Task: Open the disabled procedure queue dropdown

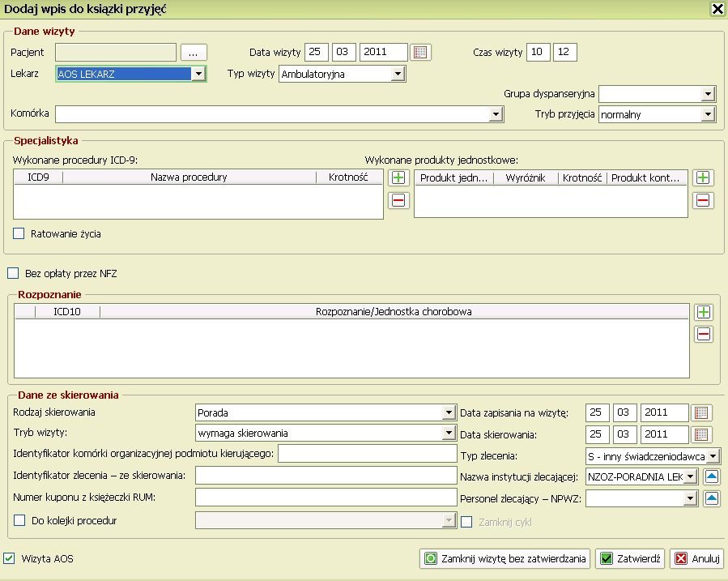Action: pyautogui.click(x=449, y=520)
